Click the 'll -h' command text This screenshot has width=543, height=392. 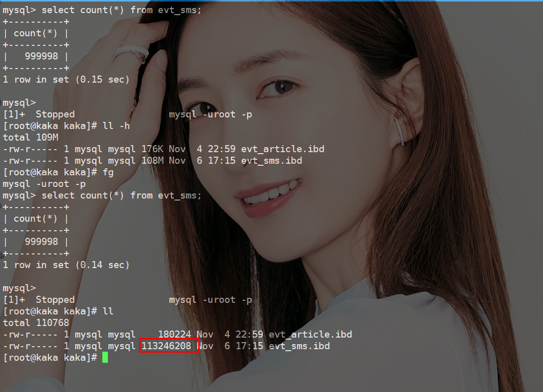(116, 125)
